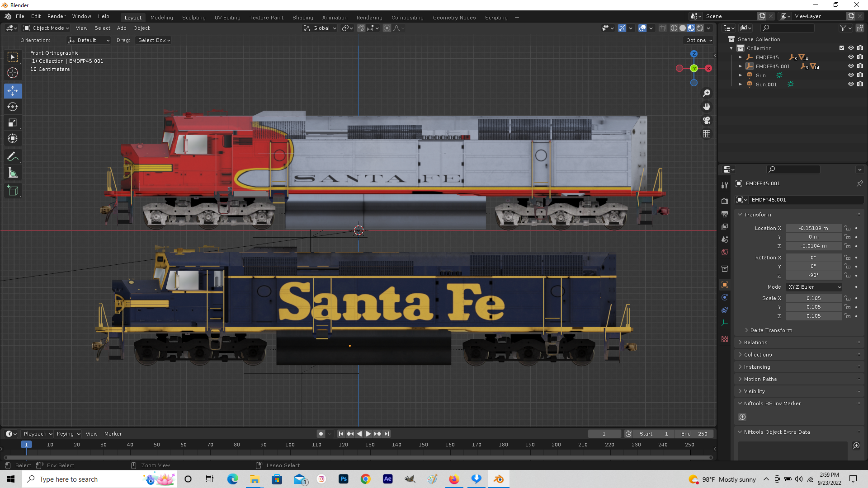Select the Add Cube tool
868x488 pixels.
point(13,191)
